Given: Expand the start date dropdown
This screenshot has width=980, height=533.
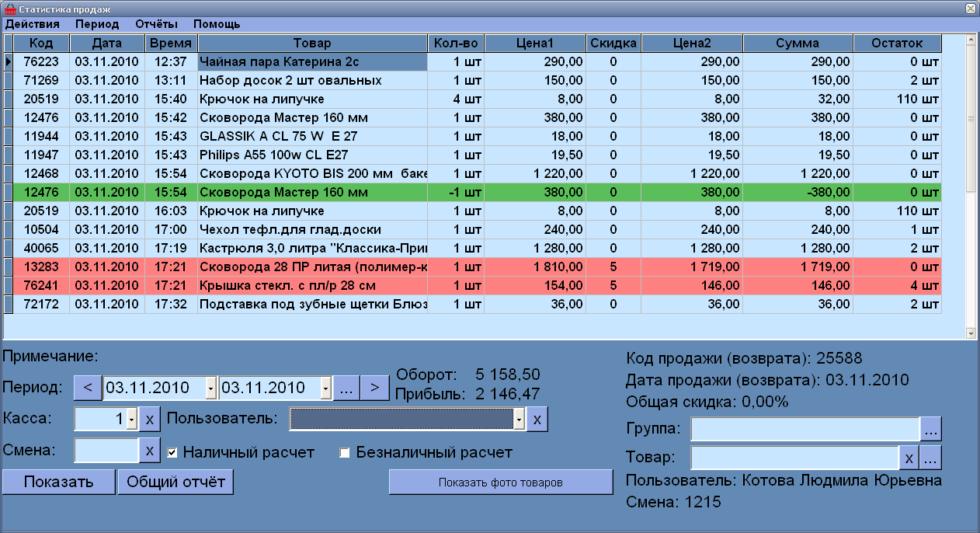Looking at the screenshot, I should 211,387.
